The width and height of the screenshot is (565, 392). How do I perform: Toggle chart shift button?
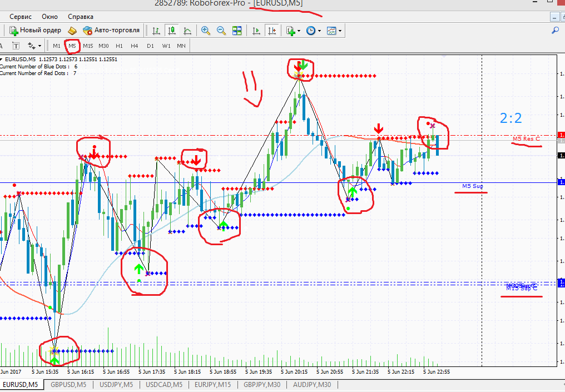point(272,31)
